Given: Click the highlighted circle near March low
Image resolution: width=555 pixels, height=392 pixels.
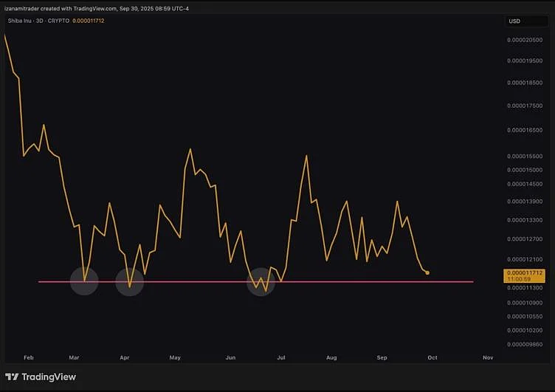Looking at the screenshot, I should (x=84, y=281).
